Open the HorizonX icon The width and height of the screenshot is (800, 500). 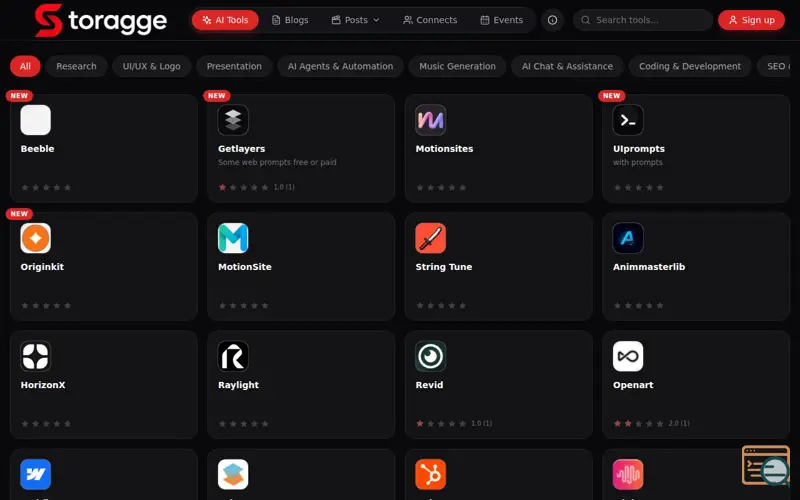(x=36, y=356)
